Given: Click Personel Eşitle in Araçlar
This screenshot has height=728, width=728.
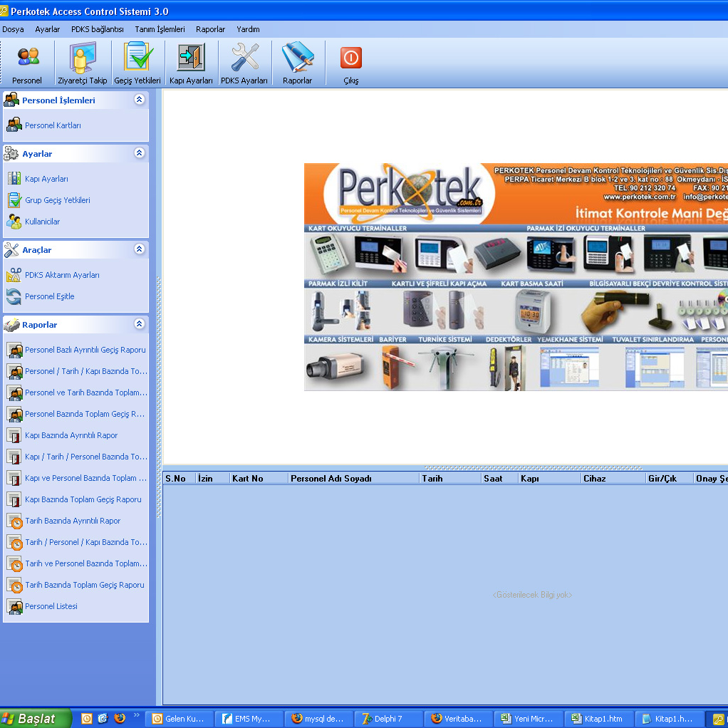Looking at the screenshot, I should click(49, 296).
